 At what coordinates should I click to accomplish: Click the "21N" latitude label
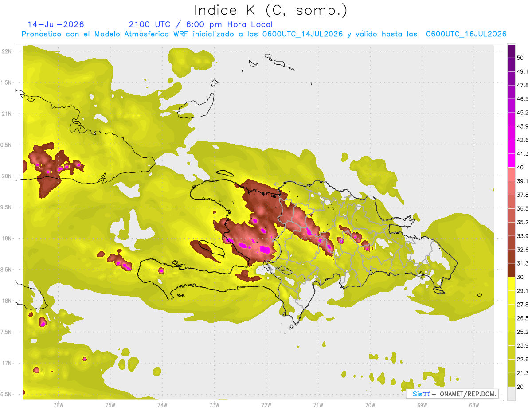click(x=8, y=114)
